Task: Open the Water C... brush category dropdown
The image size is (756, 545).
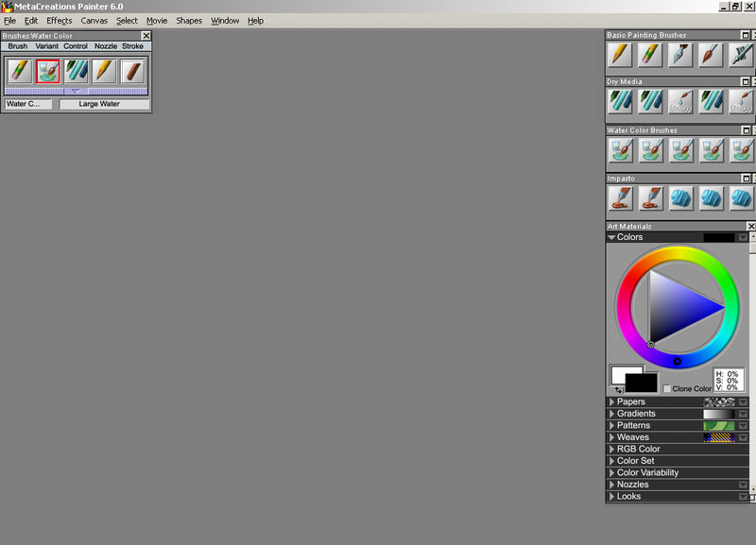Action: coord(28,104)
